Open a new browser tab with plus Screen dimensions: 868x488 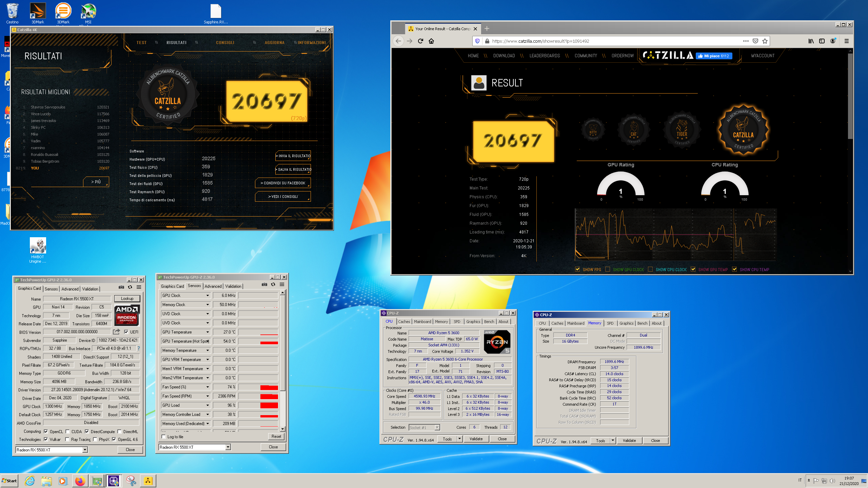pyautogui.click(x=487, y=29)
